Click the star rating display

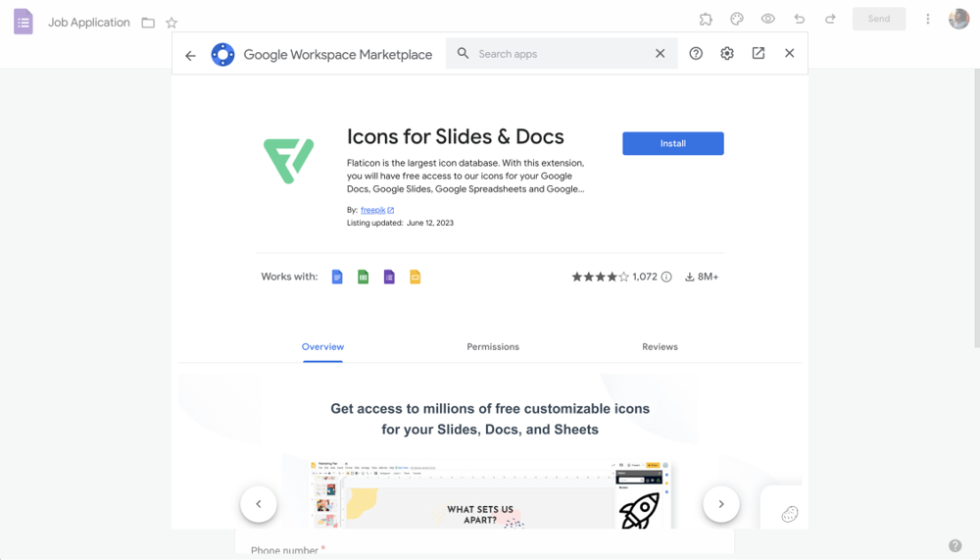[600, 277]
